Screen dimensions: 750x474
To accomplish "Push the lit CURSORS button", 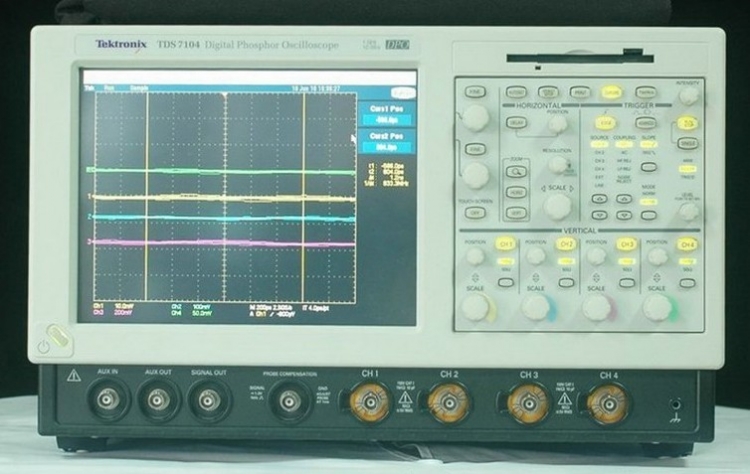I will coord(611,92).
